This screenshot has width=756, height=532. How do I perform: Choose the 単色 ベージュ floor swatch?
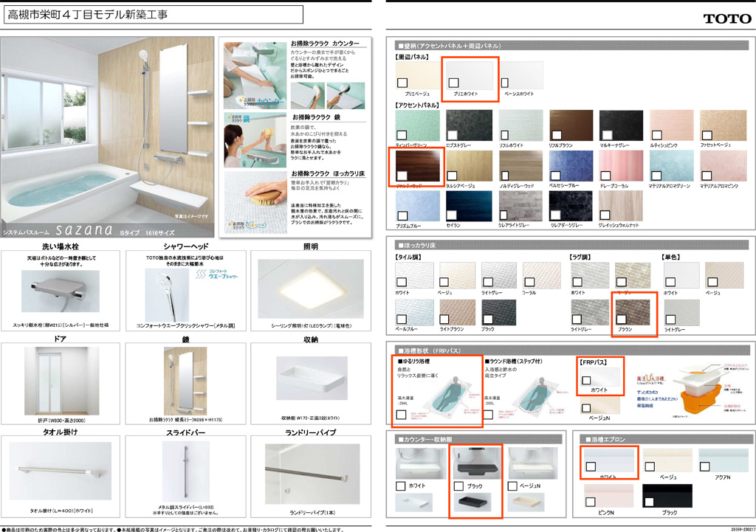(724, 275)
